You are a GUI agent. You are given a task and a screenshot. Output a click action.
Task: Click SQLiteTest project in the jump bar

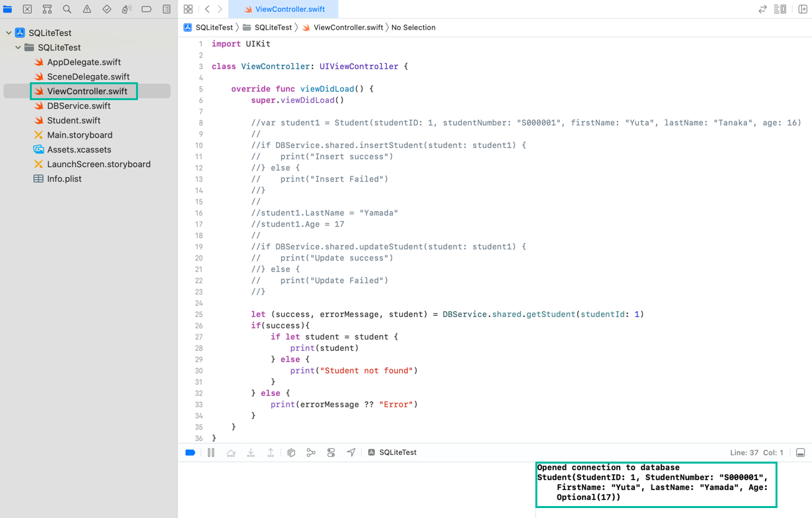coord(208,27)
